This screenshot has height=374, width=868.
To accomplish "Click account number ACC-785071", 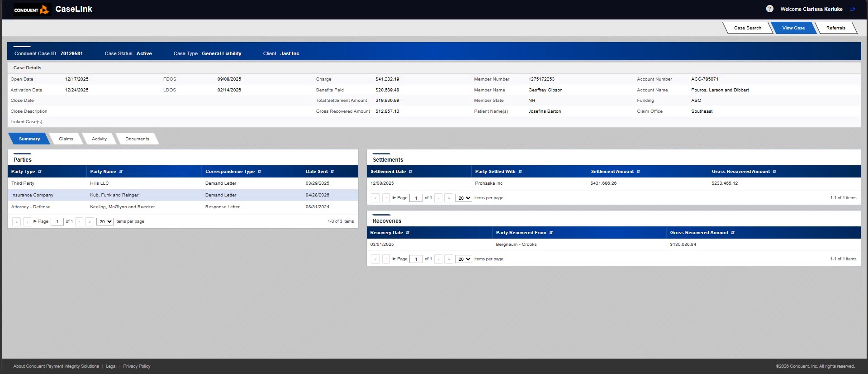I will (x=705, y=79).
